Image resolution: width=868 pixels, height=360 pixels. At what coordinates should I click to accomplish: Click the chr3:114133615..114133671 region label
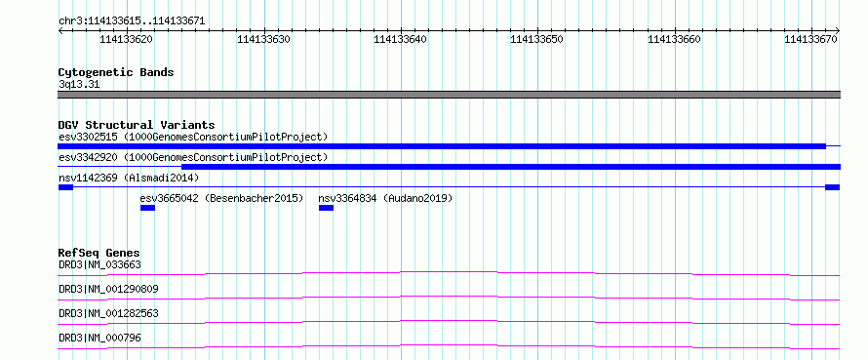132,21
